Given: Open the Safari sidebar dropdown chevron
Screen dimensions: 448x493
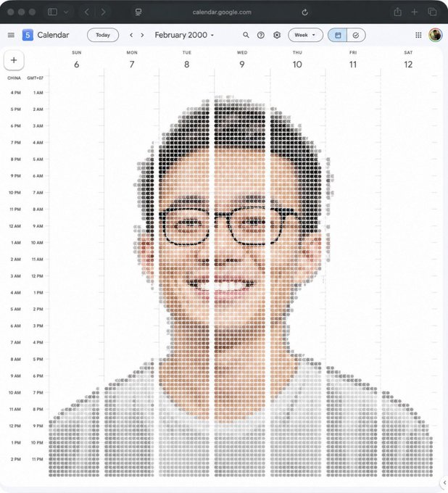Looking at the screenshot, I should click(66, 12).
